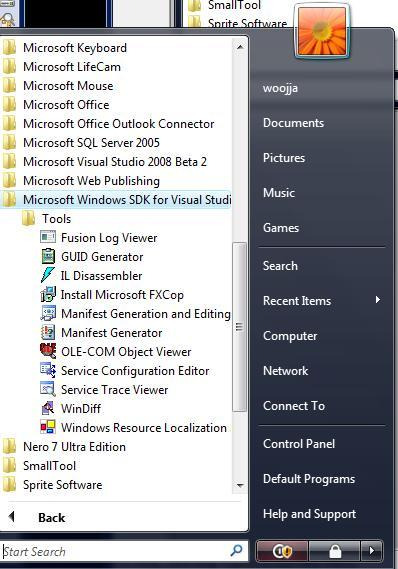This screenshot has height=569, width=398.
Task: Select "Service Configuration Editor" entry
Action: point(135,371)
